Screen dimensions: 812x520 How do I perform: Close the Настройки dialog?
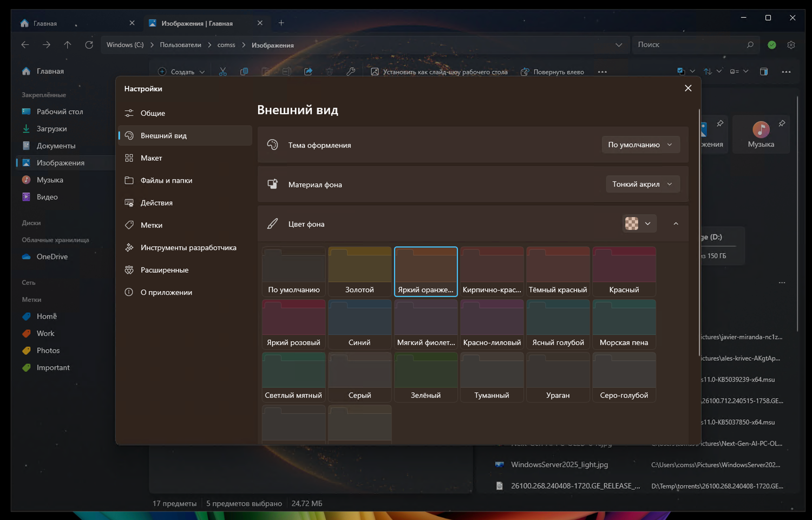(x=688, y=88)
